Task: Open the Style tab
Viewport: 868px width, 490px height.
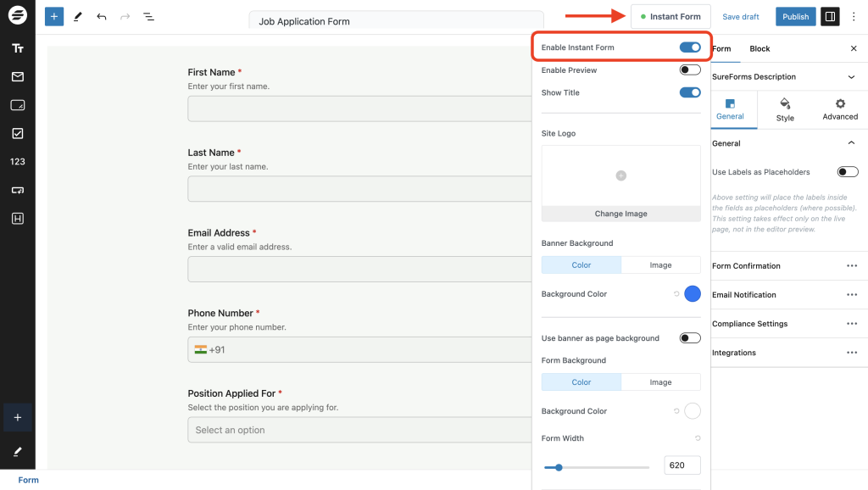Action: (785, 109)
